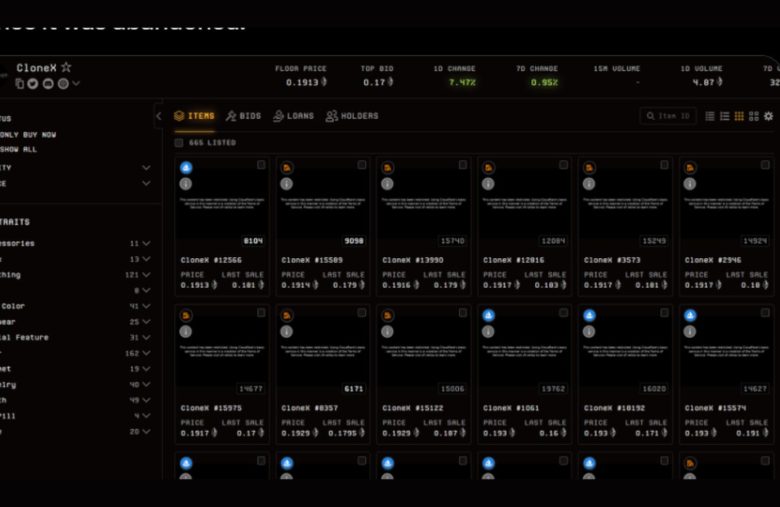780x507 pixels.
Task: Select checkbox on CloneX #12816 card
Action: coord(564,165)
